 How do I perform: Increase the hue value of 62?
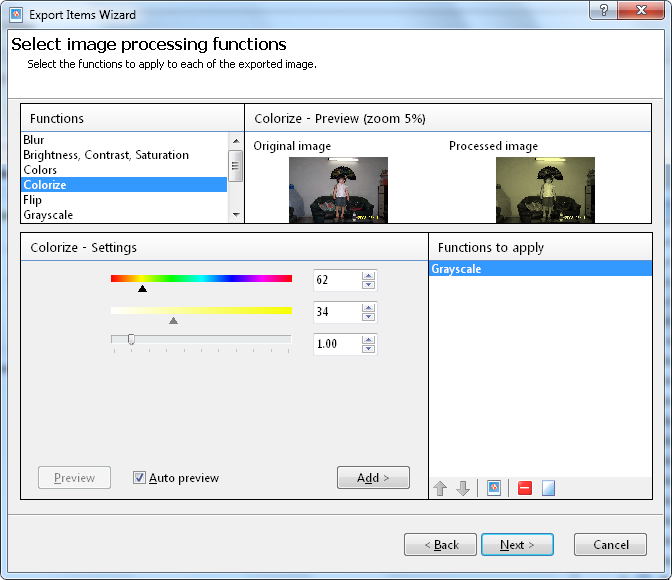pos(368,276)
